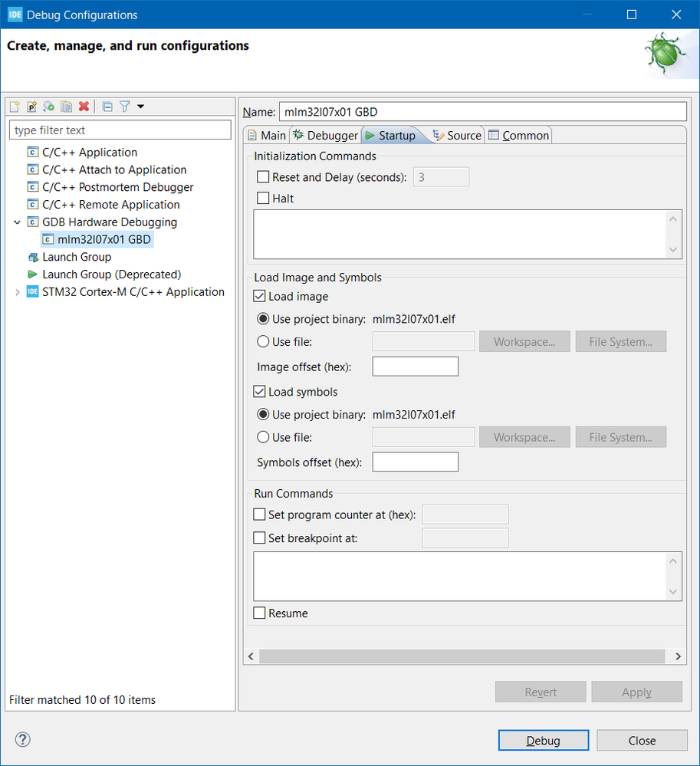Screen dimensions: 700x766
Task: Maximize the Debug Configurations window
Action: (x=632, y=15)
